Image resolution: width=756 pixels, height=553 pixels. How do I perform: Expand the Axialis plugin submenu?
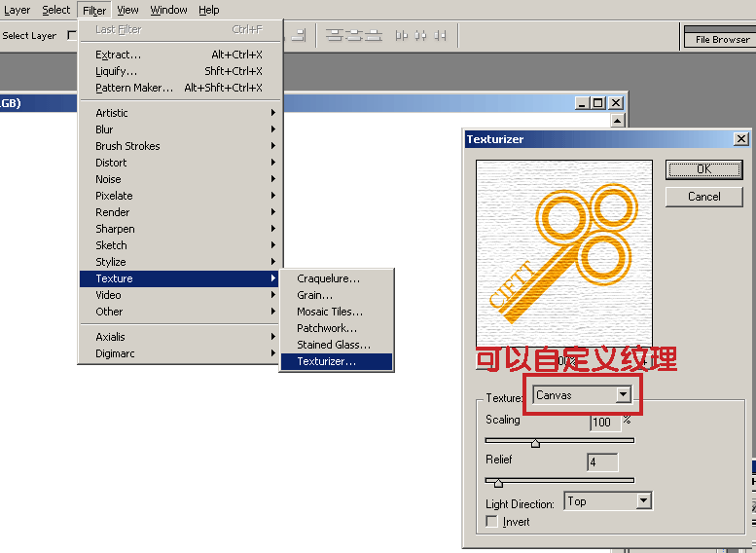[181, 337]
